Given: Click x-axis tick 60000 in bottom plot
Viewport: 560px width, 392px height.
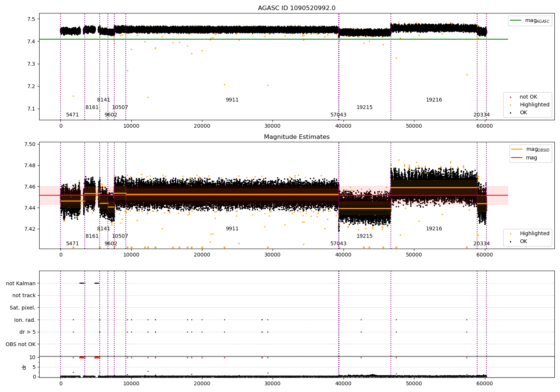Looking at the screenshot, I should click(x=485, y=384).
